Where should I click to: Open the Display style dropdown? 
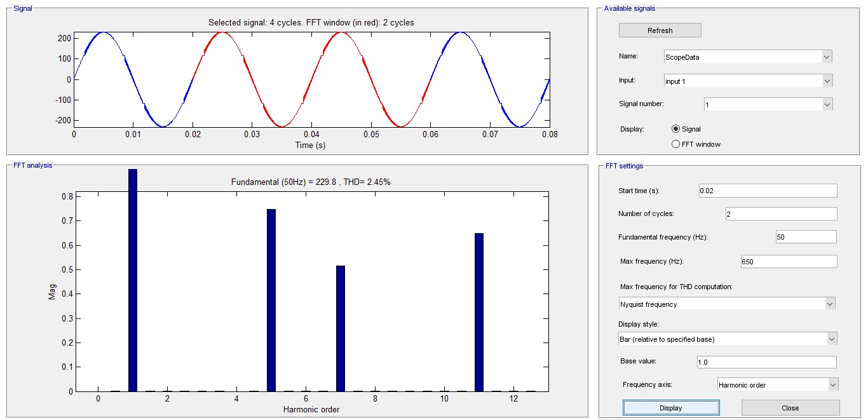pos(727,339)
